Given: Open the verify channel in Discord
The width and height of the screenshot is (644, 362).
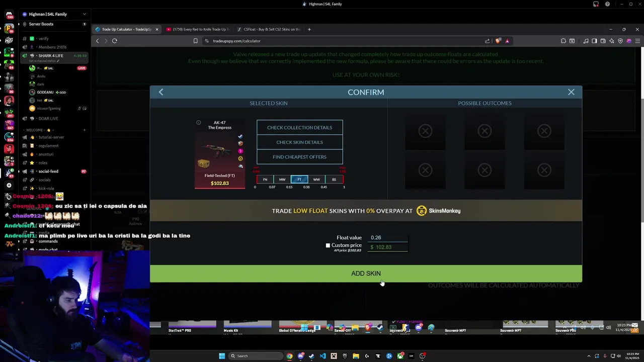Looking at the screenshot, I should (x=54, y=38).
